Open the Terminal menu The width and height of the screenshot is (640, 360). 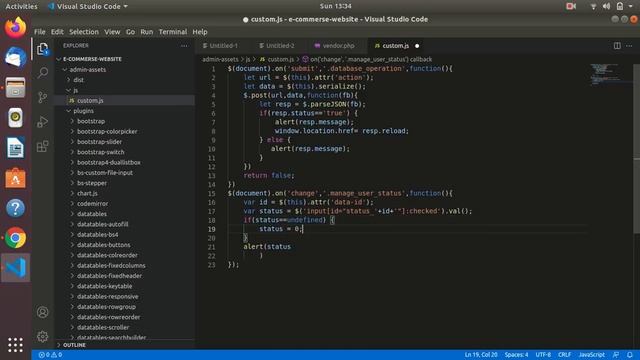173,32
